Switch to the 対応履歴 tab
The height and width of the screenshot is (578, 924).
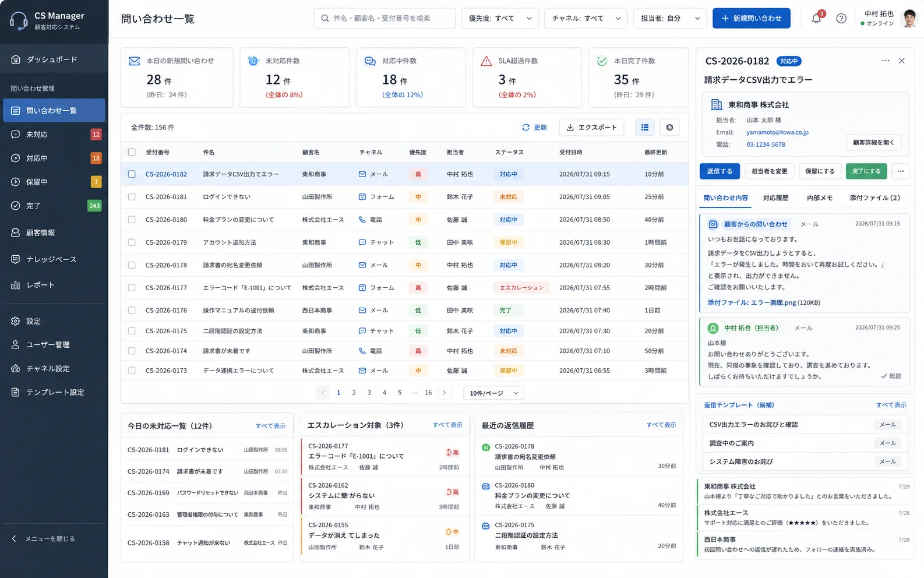(x=775, y=198)
